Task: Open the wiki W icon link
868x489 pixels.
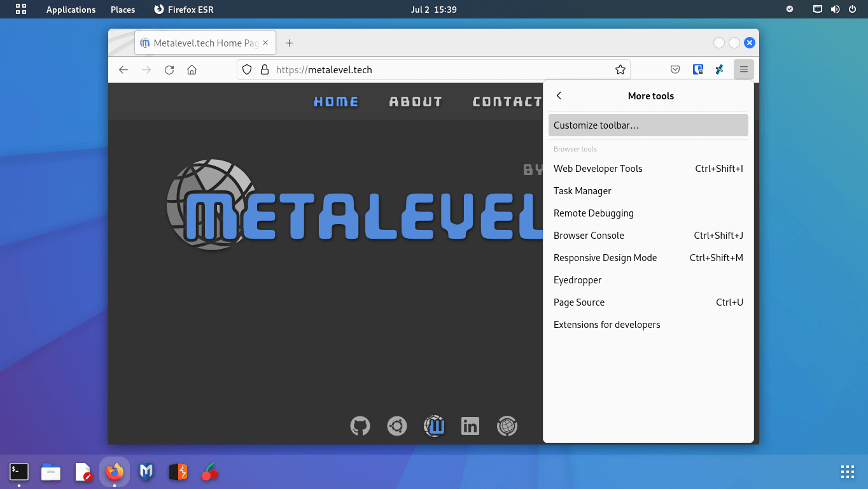Action: [x=434, y=426]
